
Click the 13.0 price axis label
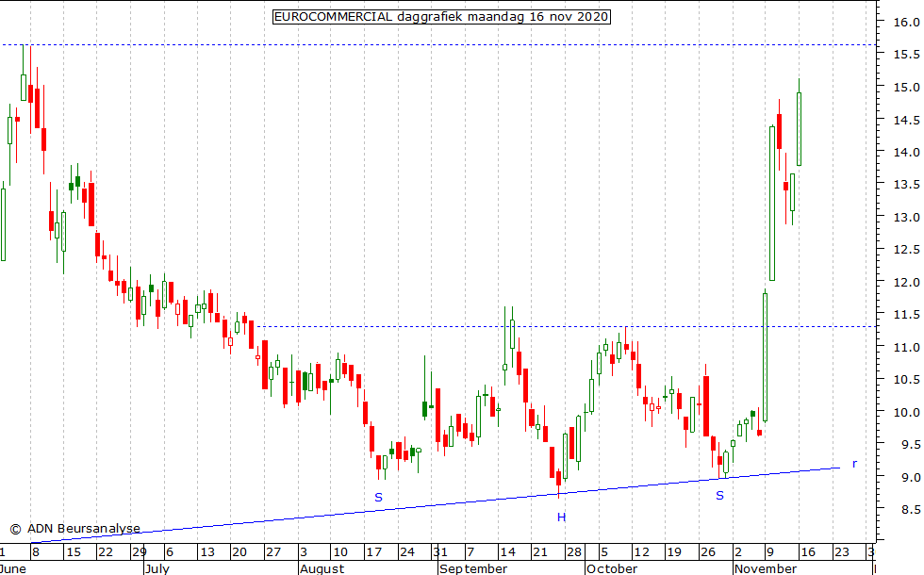(x=906, y=218)
